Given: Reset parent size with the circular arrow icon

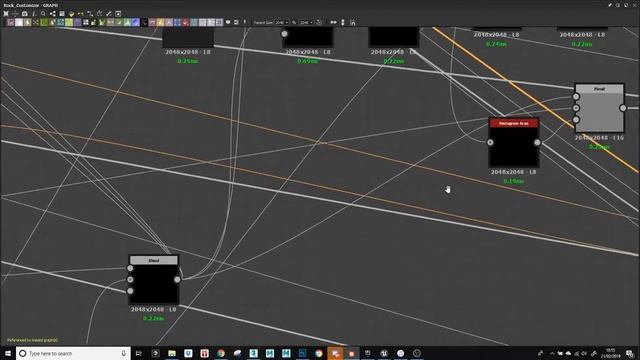Looking at the screenshot, I should click(319, 22).
